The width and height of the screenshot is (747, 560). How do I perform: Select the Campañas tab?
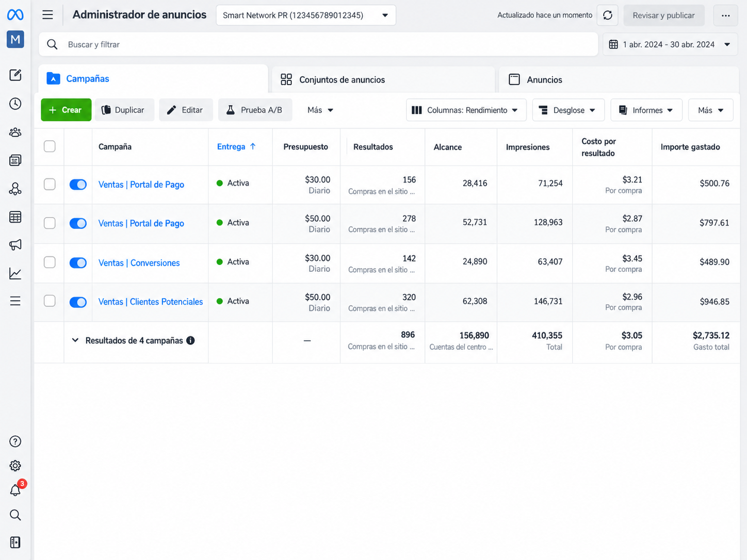pos(153,79)
